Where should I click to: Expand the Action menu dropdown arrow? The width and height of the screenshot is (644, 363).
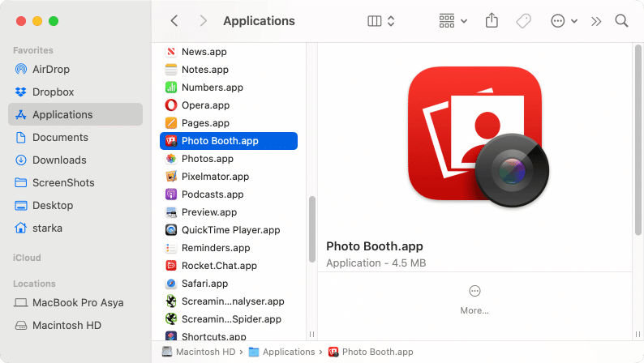coord(574,21)
